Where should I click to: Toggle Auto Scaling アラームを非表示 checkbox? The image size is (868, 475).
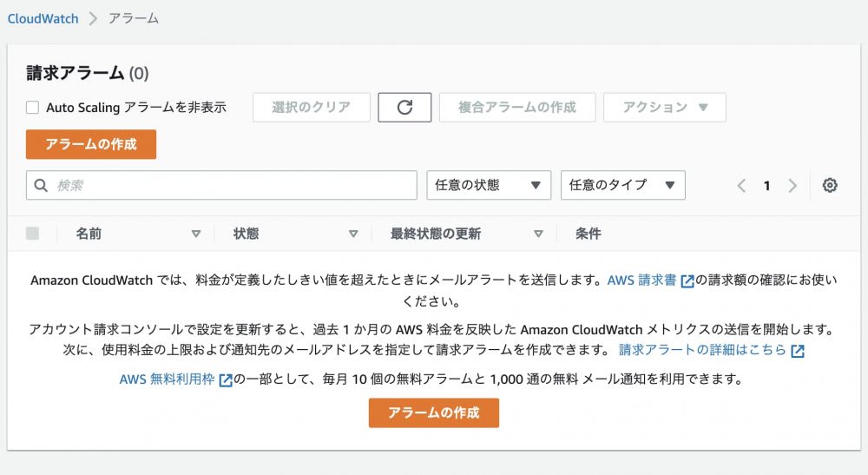[33, 108]
